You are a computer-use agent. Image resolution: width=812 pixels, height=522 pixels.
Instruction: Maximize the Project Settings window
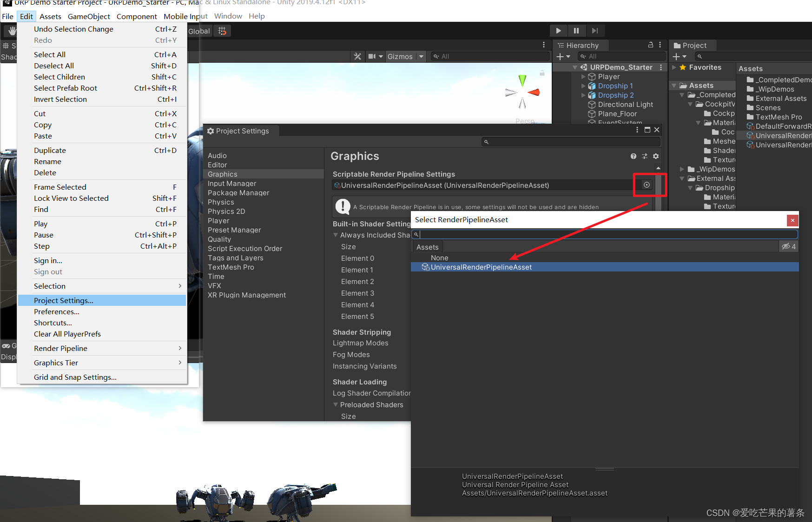(x=647, y=130)
